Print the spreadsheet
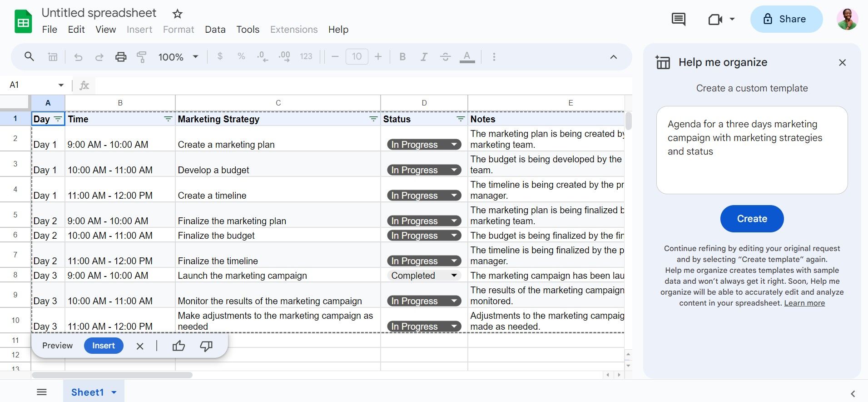The width and height of the screenshot is (868, 402). (121, 57)
